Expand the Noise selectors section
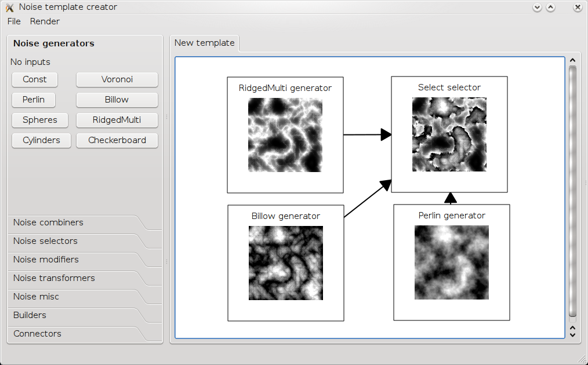This screenshot has width=588, height=365. coord(45,241)
